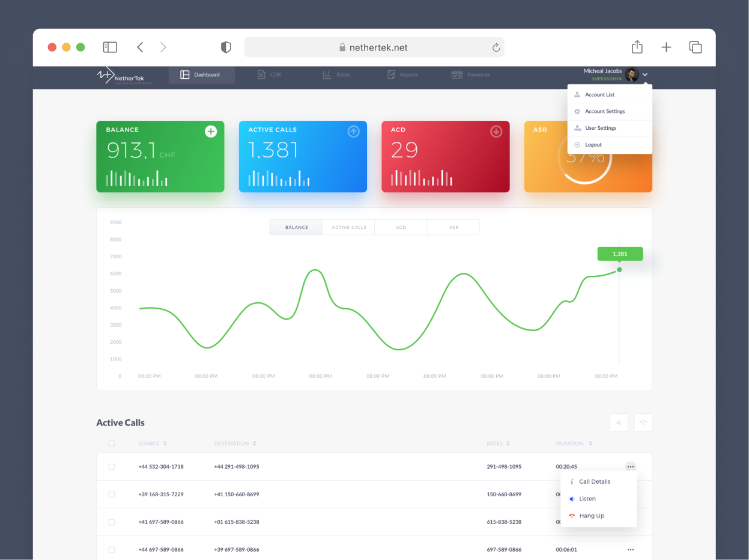Check the box for call +44 532-304-1718
The image size is (749, 560).
click(112, 467)
